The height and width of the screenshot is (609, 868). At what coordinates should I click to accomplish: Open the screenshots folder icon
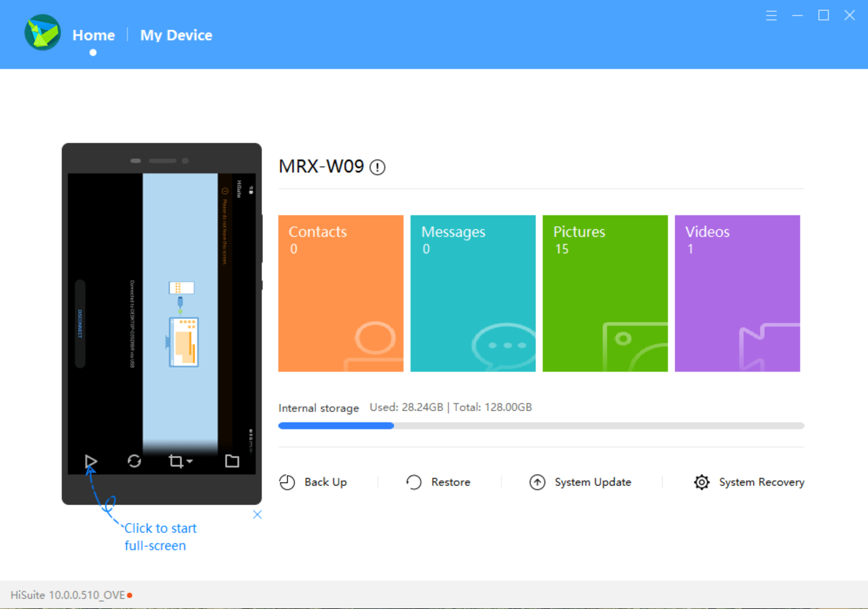pos(232,461)
